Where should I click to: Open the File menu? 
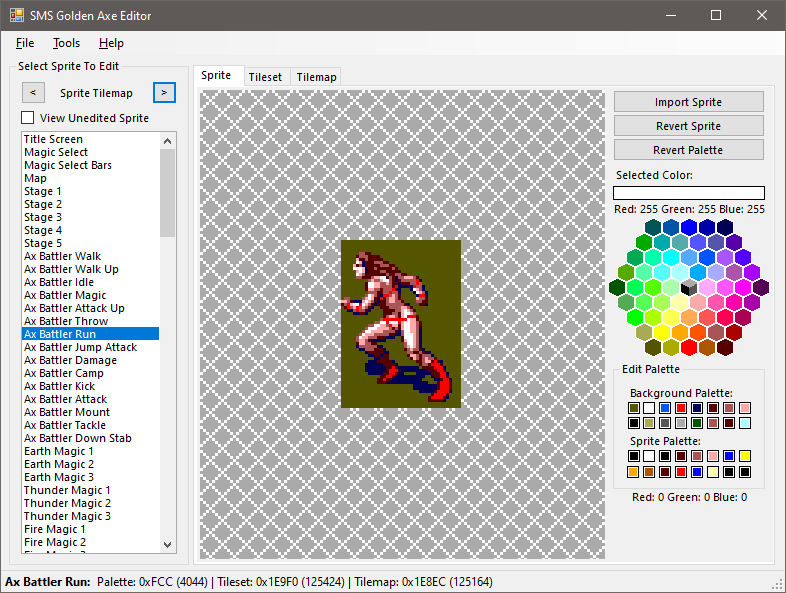click(x=25, y=43)
